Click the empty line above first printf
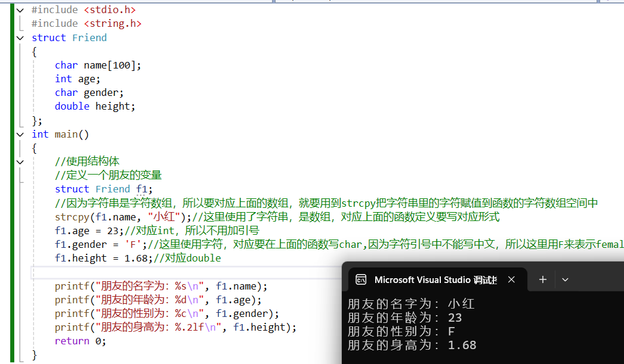Viewport: 624px width, 364px height. (186, 272)
